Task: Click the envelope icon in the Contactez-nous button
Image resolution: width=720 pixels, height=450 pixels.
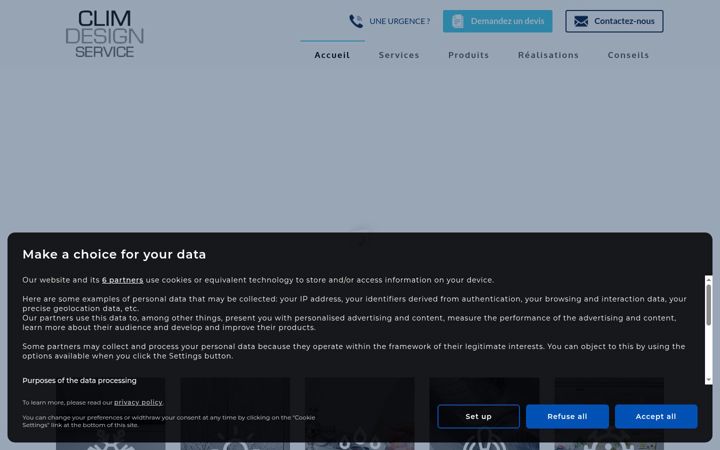Action: coord(581,21)
